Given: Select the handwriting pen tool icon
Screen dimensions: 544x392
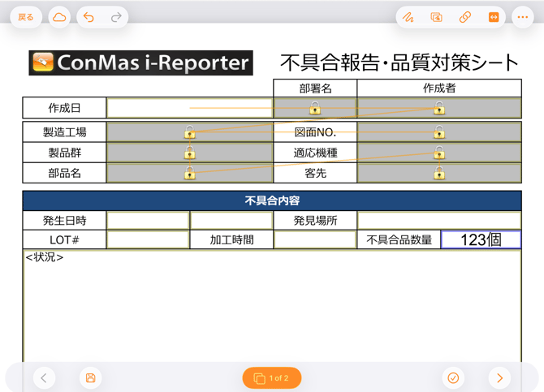Looking at the screenshot, I should pyautogui.click(x=408, y=17).
